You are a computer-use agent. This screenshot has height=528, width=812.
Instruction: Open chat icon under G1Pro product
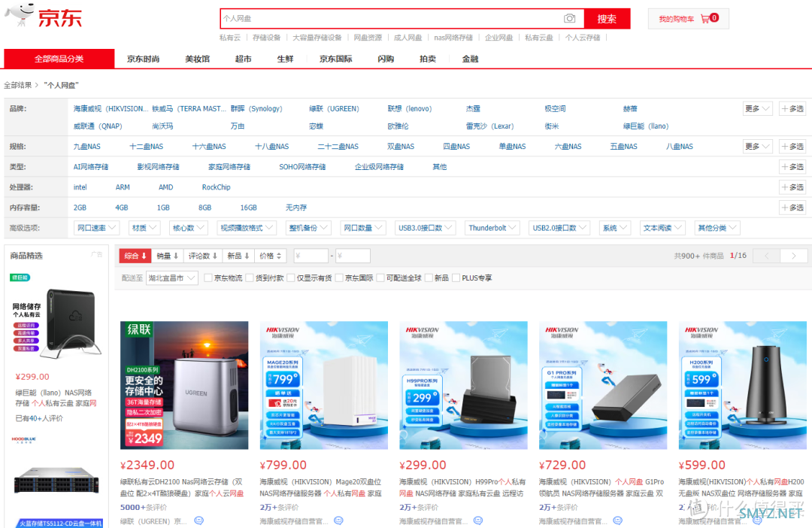[x=618, y=520]
